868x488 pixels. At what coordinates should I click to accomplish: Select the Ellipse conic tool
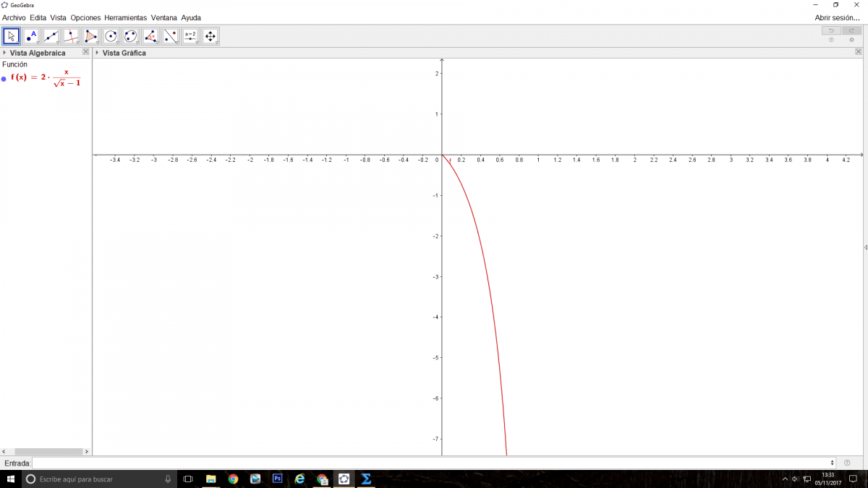[x=131, y=36]
